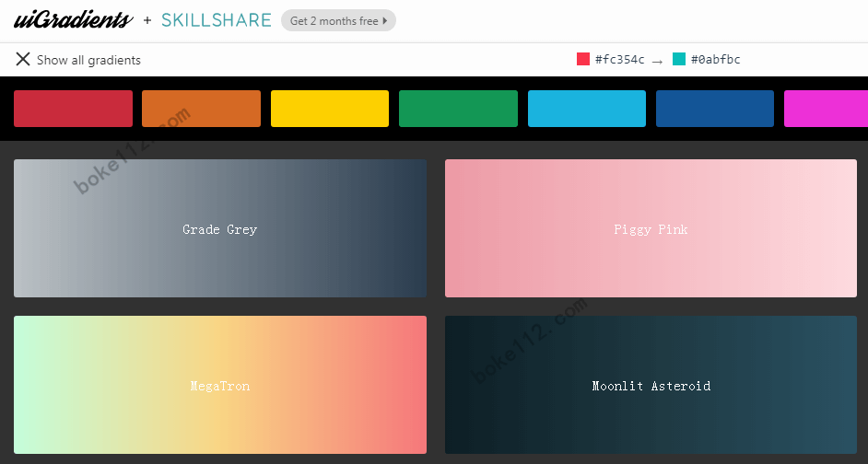Select the #fc354c hex code text

[x=619, y=60]
